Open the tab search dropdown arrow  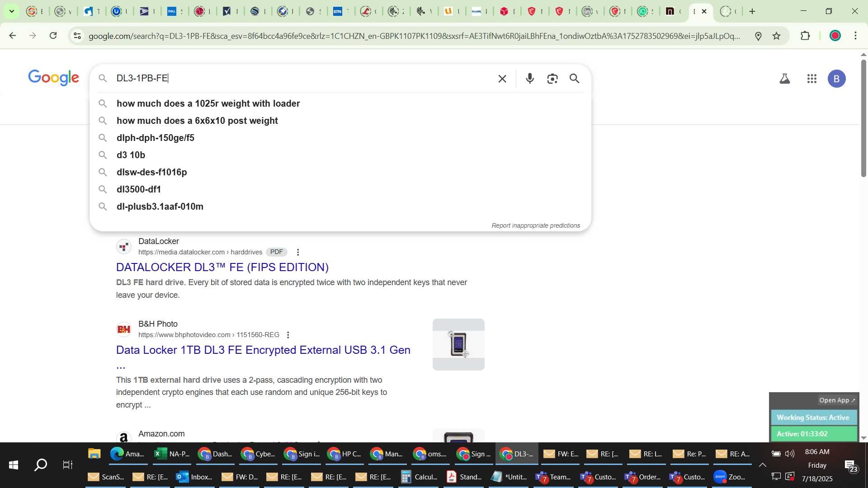click(x=12, y=11)
